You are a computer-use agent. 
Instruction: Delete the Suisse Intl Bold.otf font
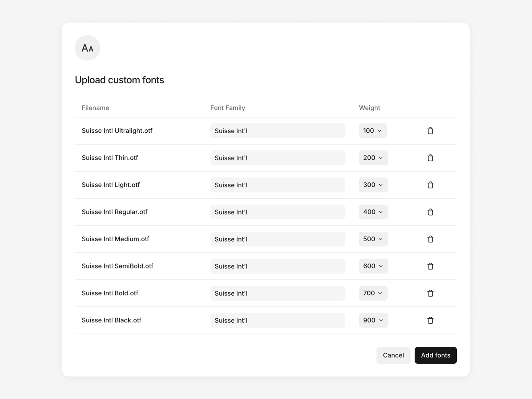pos(430,293)
